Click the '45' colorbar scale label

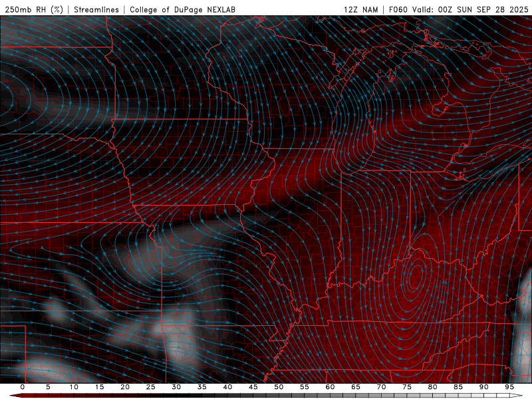(253, 387)
